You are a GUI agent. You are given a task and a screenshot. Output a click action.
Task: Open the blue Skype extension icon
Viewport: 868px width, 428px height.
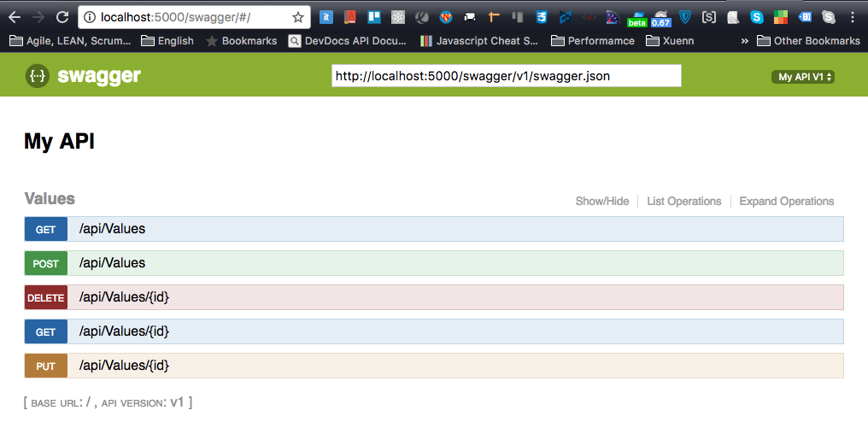[x=757, y=17]
